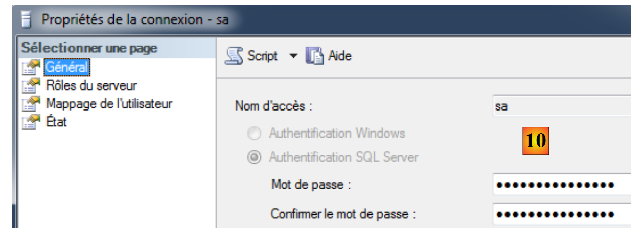The image size is (644, 242).
Task: Click the Aide help document icon
Action: [315, 56]
